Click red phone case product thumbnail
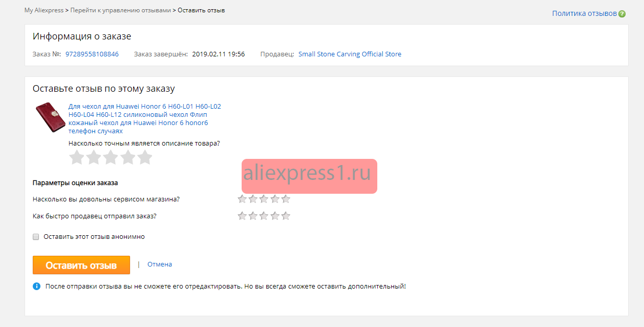This screenshot has height=327, width=644. click(50, 117)
